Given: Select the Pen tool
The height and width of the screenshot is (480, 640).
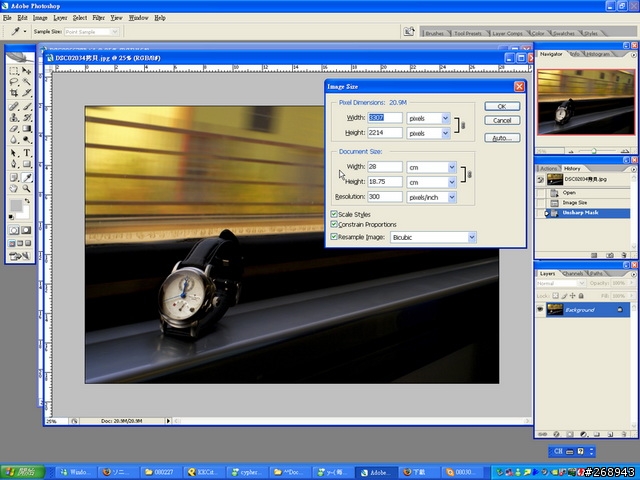Looking at the screenshot, I should coord(14,164).
